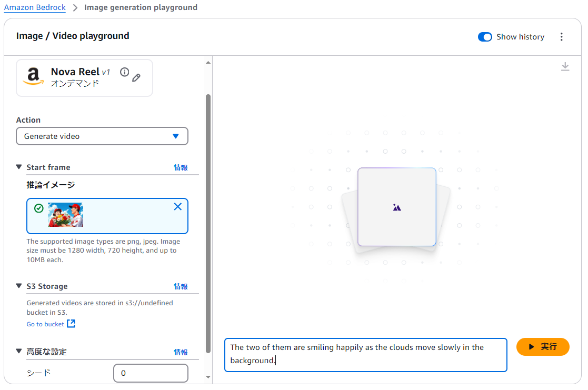Open the Action dropdown set to Generate video

pyautogui.click(x=102, y=136)
